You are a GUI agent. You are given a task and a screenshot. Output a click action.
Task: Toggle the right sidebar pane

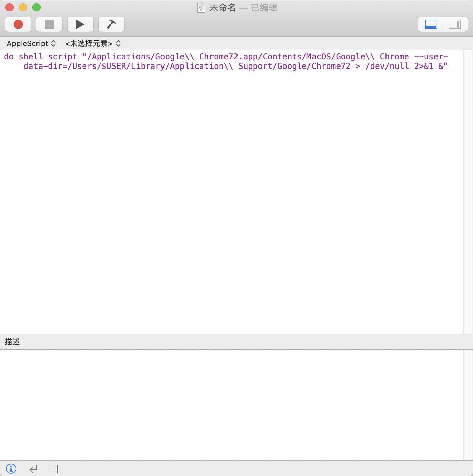click(455, 24)
